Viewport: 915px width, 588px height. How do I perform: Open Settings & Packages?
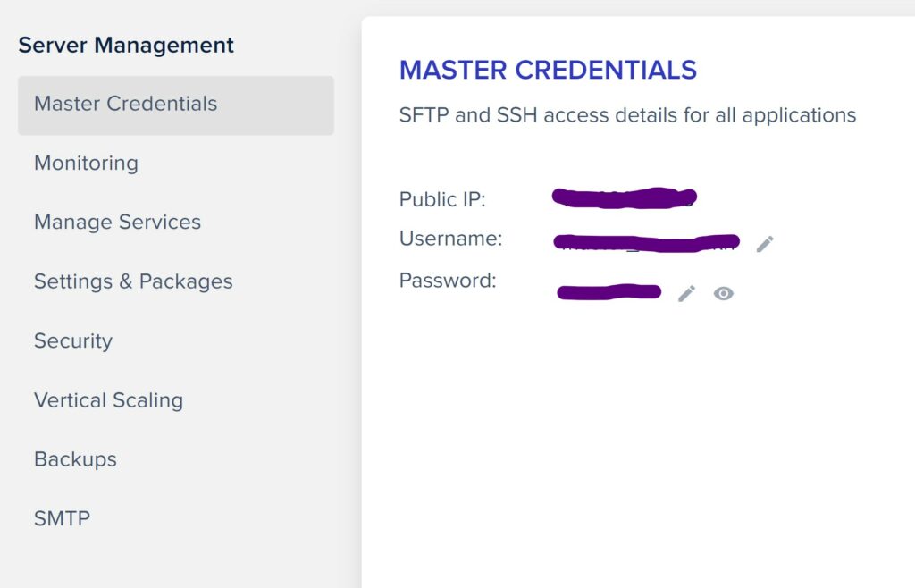(x=133, y=281)
